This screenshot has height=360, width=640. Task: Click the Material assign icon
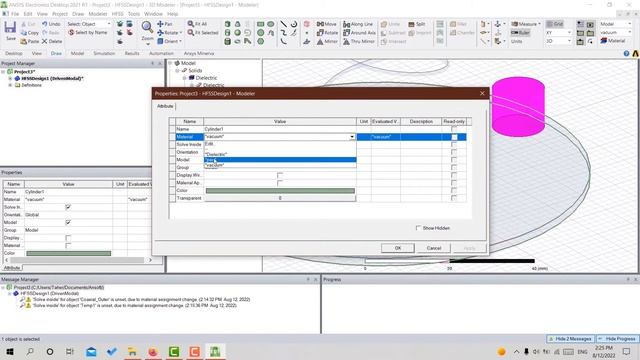[x=604, y=41]
